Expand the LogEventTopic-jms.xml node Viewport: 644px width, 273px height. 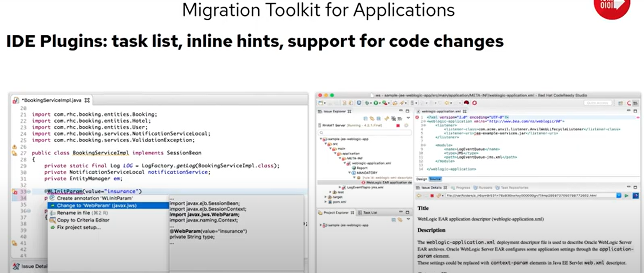coord(340,187)
